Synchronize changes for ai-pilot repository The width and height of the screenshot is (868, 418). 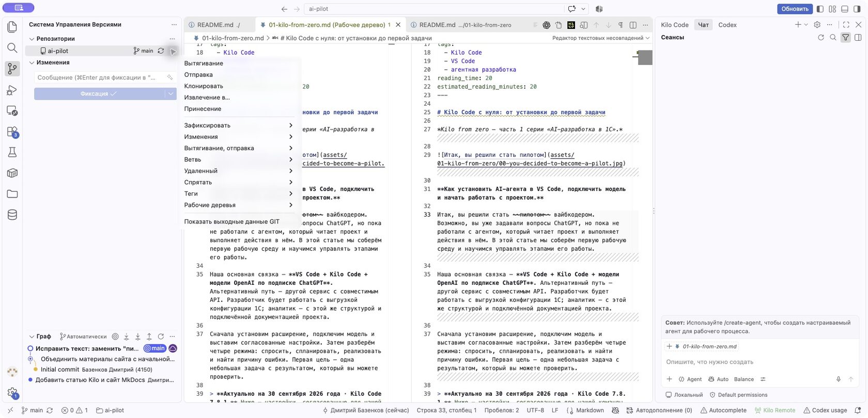click(x=161, y=51)
